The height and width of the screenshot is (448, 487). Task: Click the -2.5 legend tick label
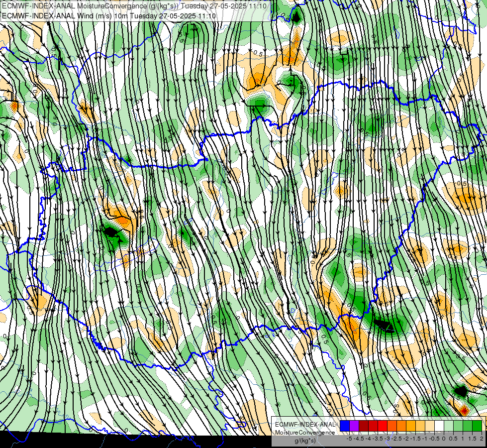coord(396,439)
